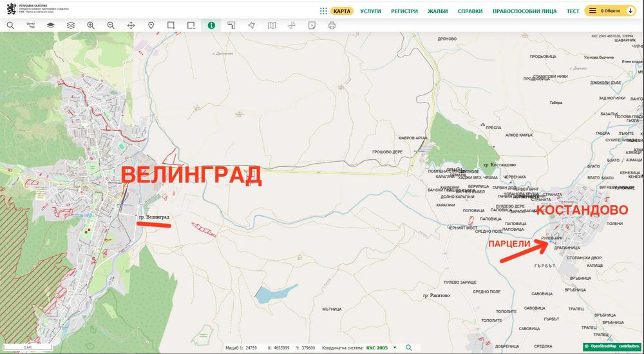Click the СРЕДОКА map label
The image size is (644, 354).
pos(544,347)
